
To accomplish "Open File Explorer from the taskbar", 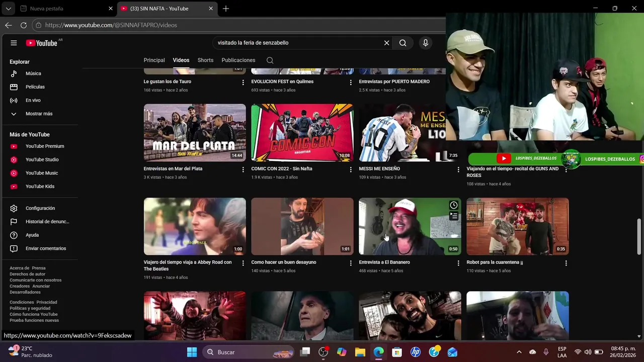I will [x=360, y=352].
